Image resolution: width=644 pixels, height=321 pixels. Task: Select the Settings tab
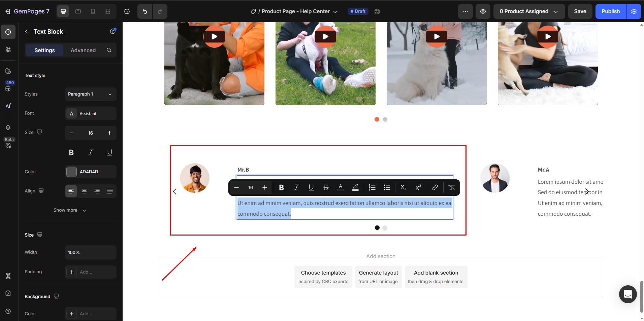click(x=44, y=50)
